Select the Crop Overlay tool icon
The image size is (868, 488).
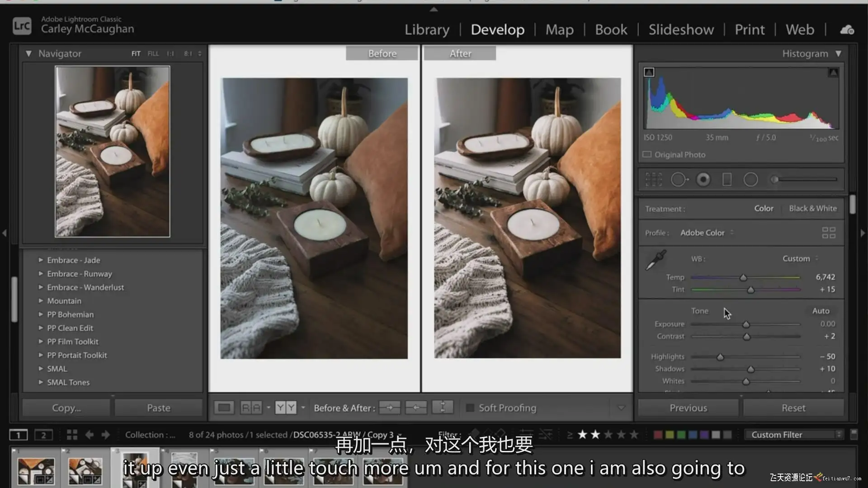(653, 179)
